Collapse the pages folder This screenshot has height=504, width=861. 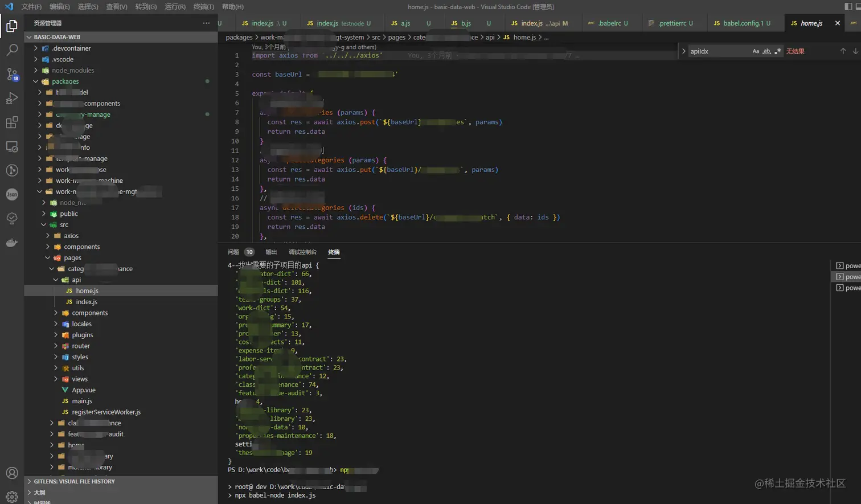(x=48, y=258)
